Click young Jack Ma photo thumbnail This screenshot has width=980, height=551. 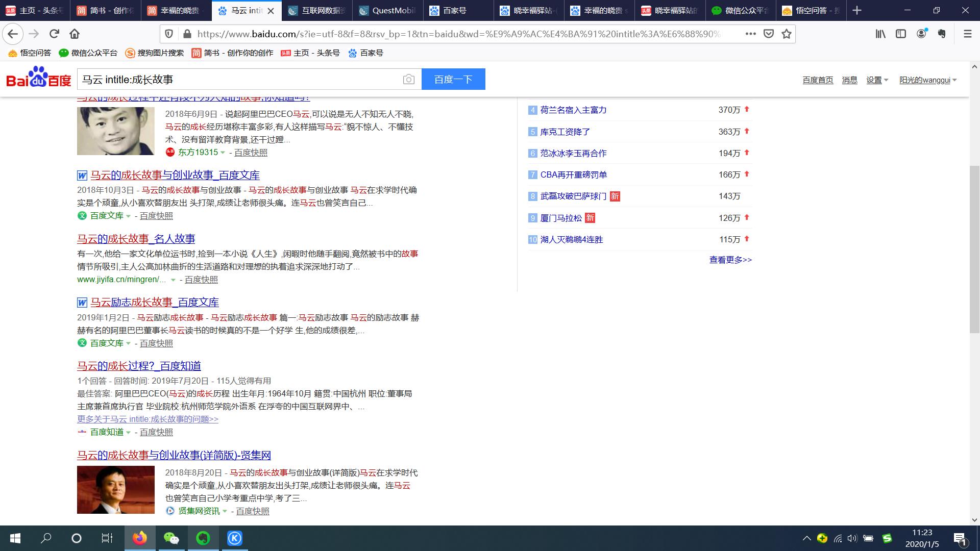pos(115,131)
